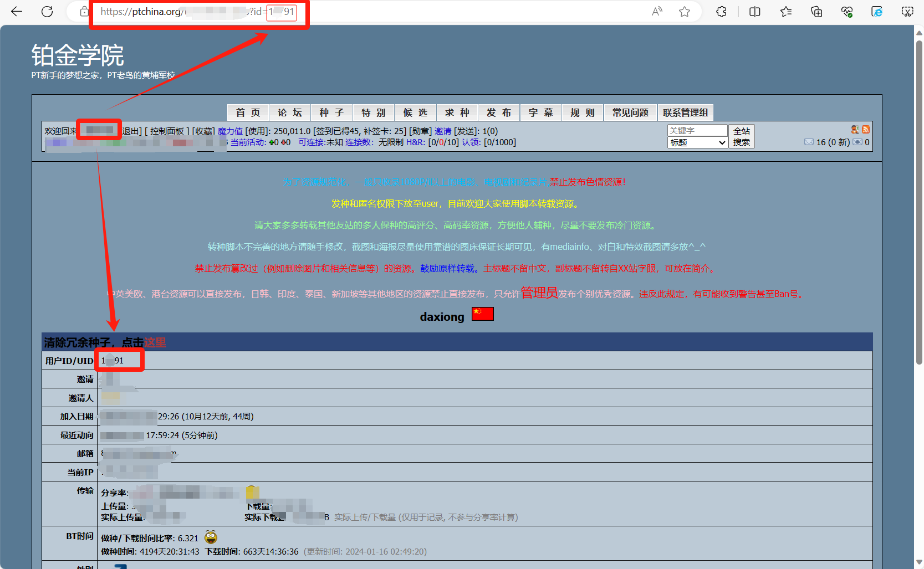Click the 关键字 search input field

pyautogui.click(x=697, y=130)
